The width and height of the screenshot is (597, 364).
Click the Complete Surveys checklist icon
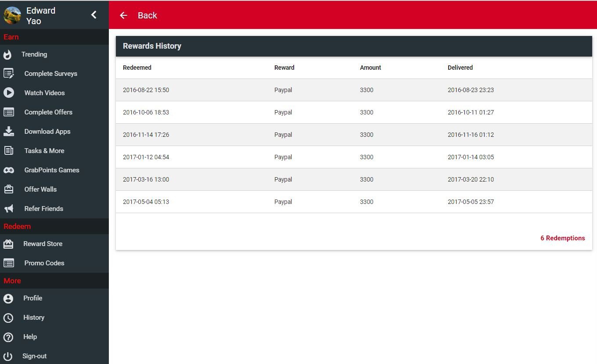(x=9, y=74)
